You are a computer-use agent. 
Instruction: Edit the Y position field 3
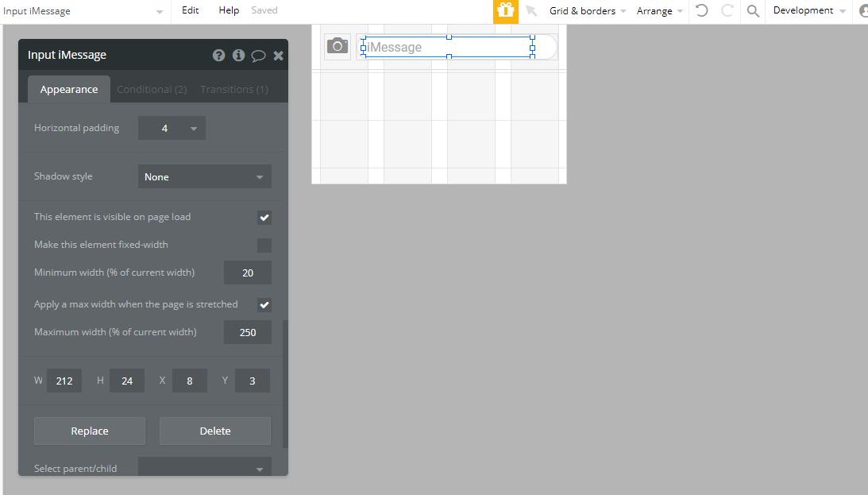tap(253, 381)
